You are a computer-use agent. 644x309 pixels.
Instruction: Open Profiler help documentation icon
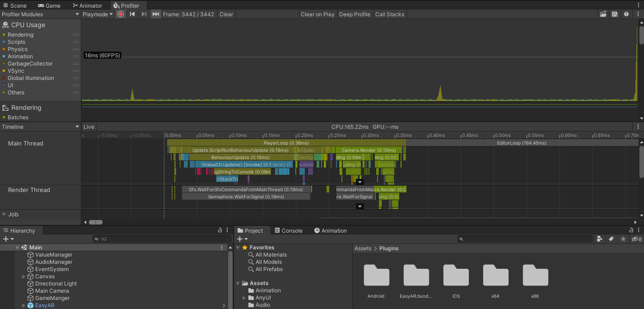tap(626, 14)
